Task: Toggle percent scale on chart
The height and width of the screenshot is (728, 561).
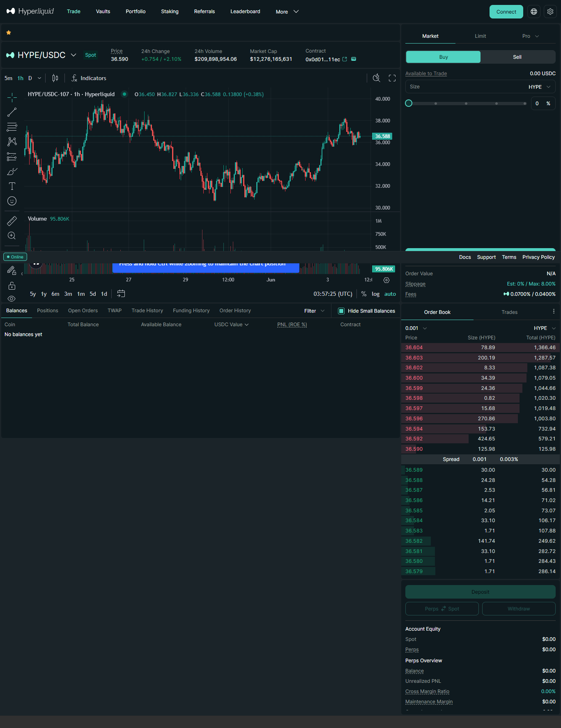Action: [x=364, y=294]
